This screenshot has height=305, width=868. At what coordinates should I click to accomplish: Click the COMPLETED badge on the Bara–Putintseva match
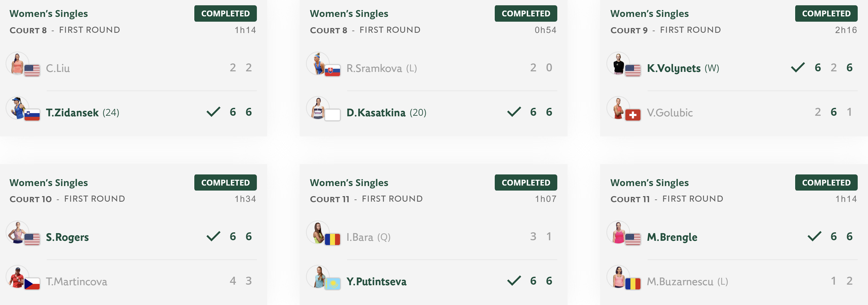click(526, 183)
